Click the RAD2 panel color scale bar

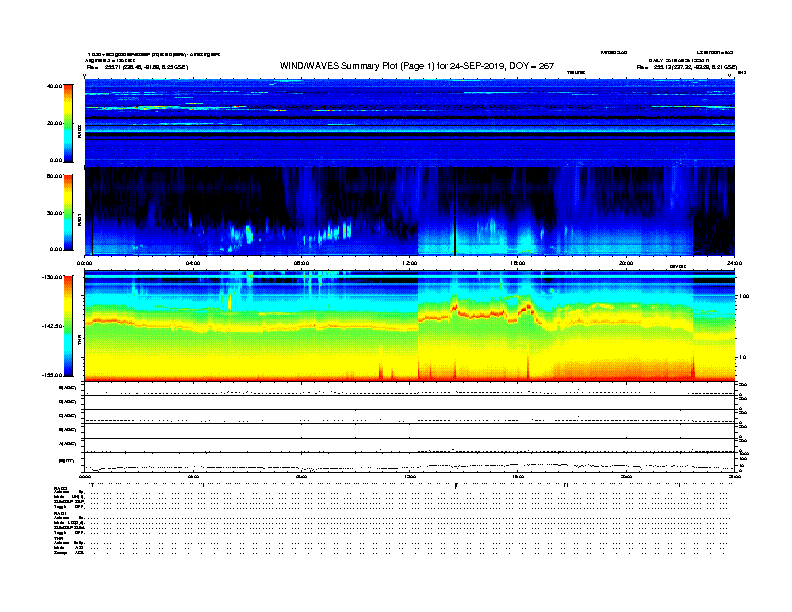69,122
